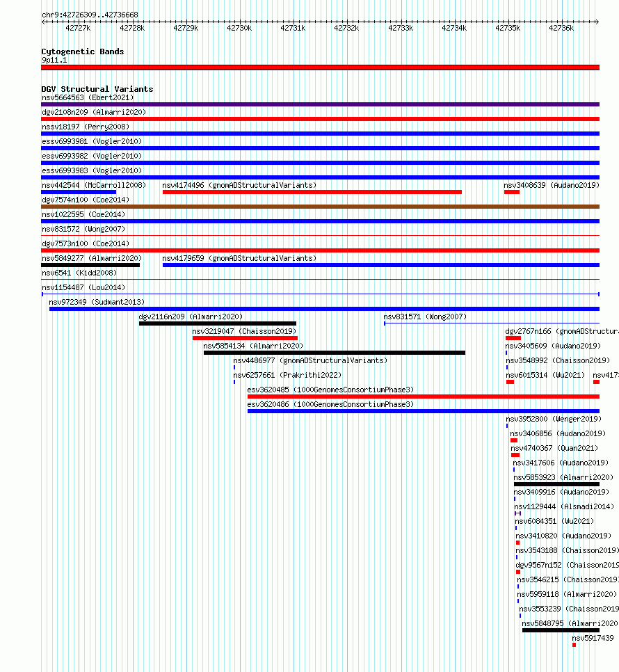
Task: Open the nsv5853923 (Almarri2020) label
Action: (x=563, y=477)
